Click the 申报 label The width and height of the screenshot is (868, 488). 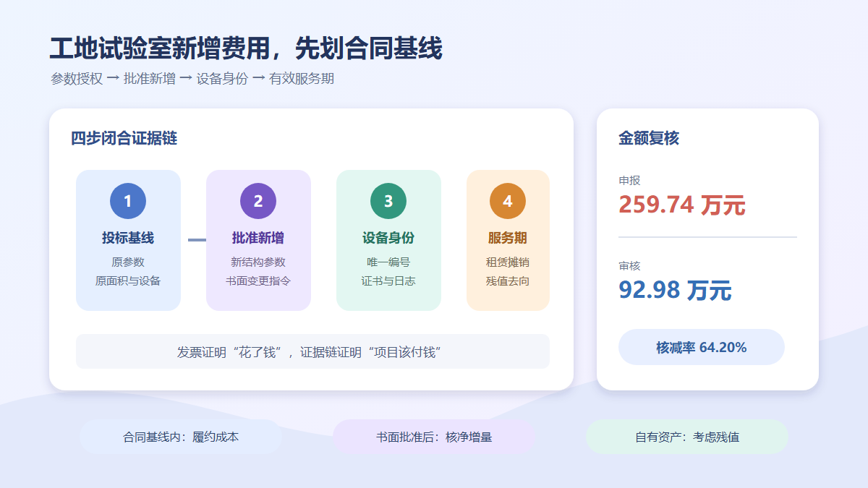click(629, 181)
